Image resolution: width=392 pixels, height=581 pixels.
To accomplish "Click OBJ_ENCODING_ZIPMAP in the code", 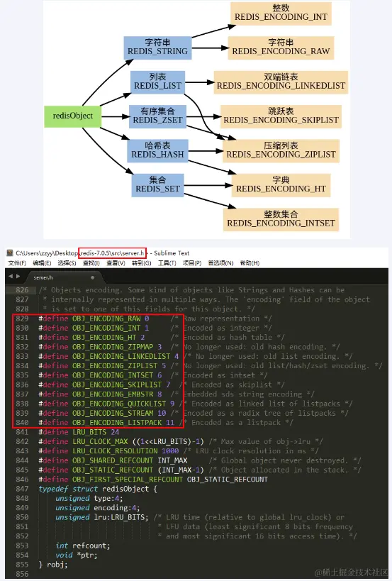I will [113, 347].
